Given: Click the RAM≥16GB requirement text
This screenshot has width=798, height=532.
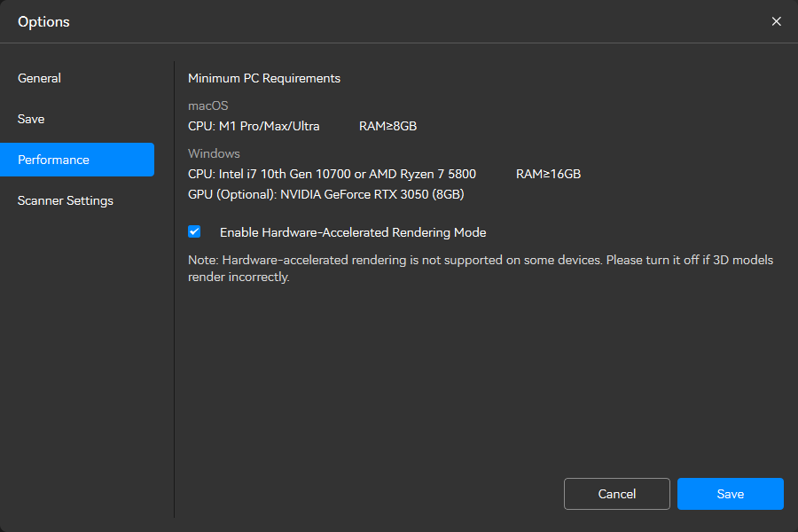Looking at the screenshot, I should tap(548, 174).
